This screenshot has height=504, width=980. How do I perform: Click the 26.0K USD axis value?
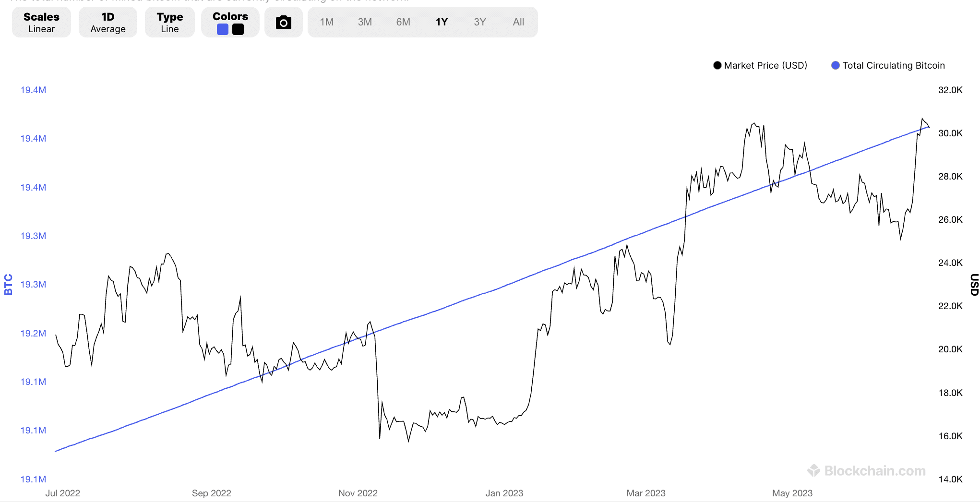(950, 219)
